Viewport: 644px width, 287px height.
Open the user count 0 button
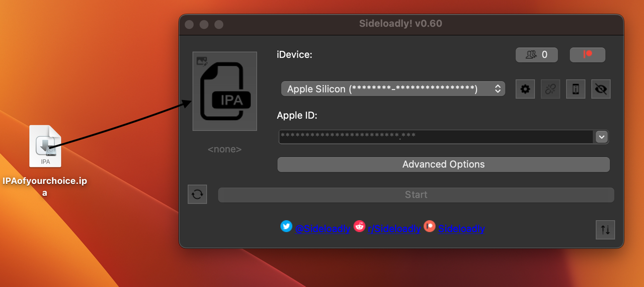coord(536,54)
